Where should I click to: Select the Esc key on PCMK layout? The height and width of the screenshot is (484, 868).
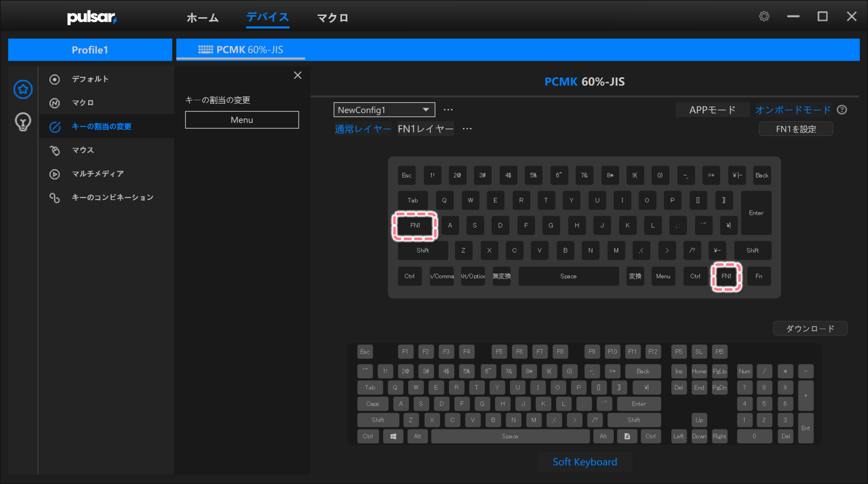tap(406, 176)
